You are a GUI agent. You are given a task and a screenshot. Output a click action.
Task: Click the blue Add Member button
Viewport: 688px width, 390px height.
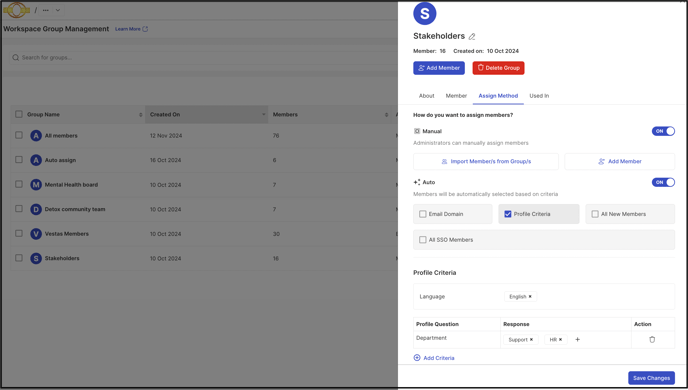pos(439,68)
